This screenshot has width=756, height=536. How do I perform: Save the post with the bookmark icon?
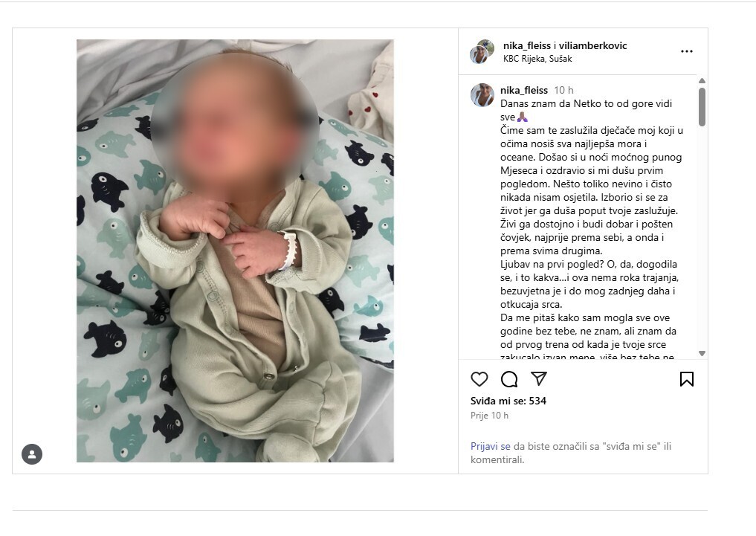(687, 379)
